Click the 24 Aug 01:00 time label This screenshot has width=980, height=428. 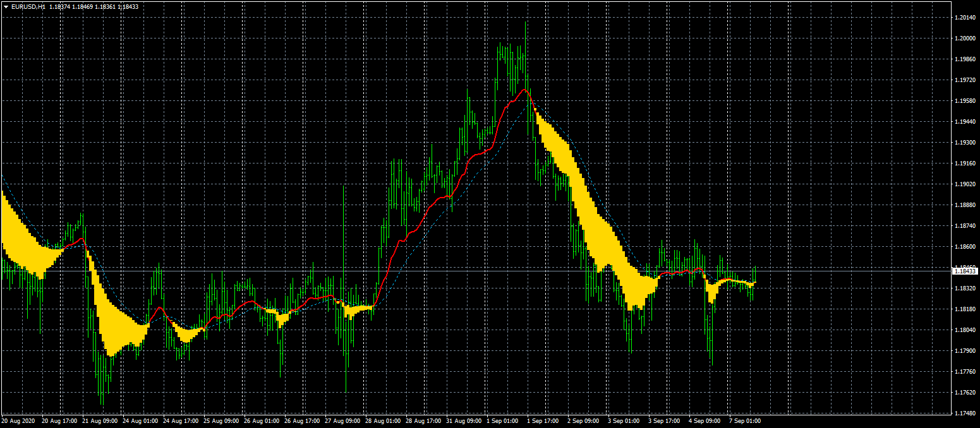140,420
